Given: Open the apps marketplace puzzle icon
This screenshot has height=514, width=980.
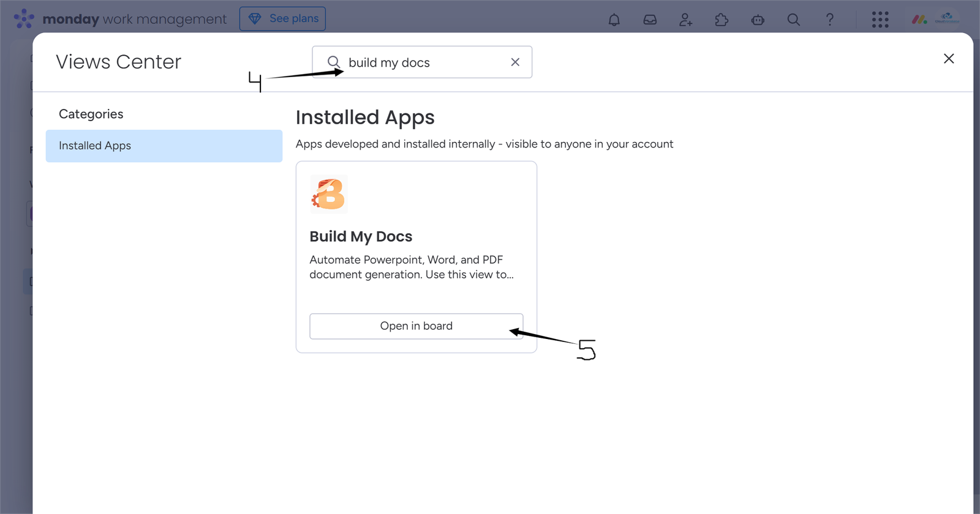Looking at the screenshot, I should pos(722,20).
